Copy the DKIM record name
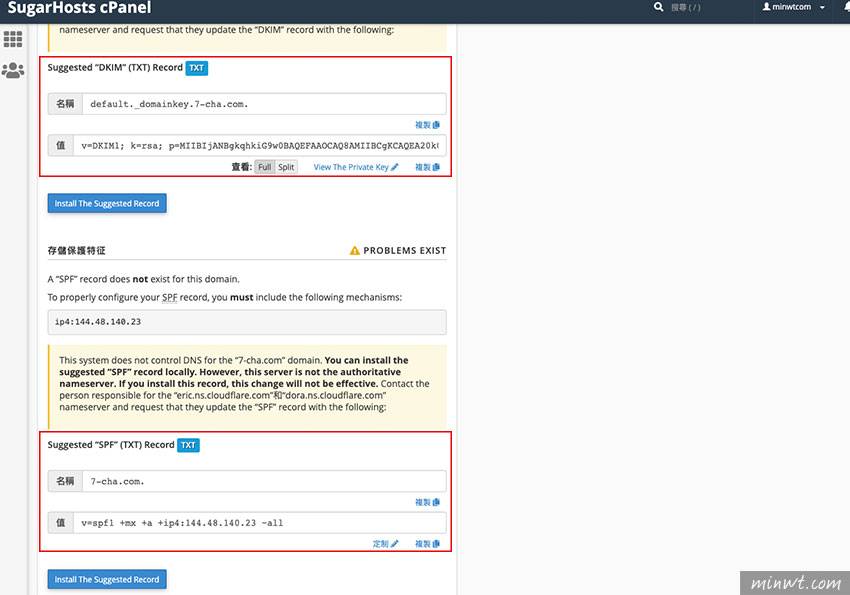The image size is (850, 595). (427, 125)
